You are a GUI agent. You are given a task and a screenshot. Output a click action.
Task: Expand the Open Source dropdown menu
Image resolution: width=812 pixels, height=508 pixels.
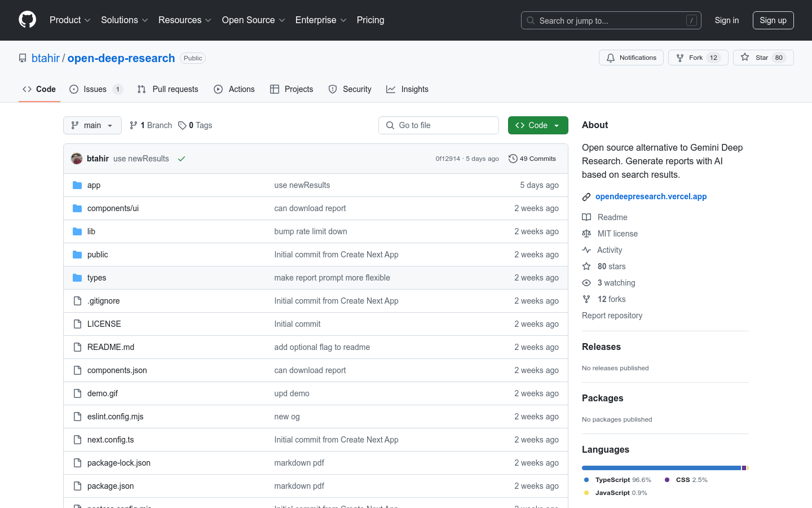tap(254, 20)
